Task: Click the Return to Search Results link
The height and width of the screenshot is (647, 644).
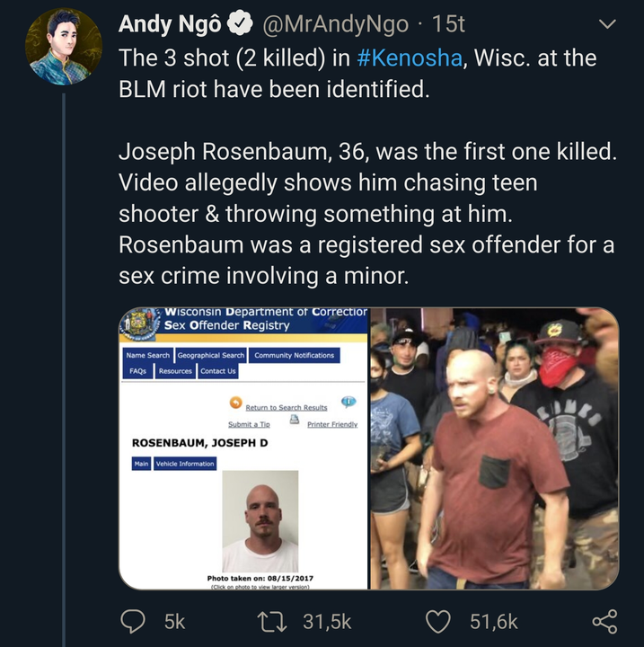Action: pos(287,408)
